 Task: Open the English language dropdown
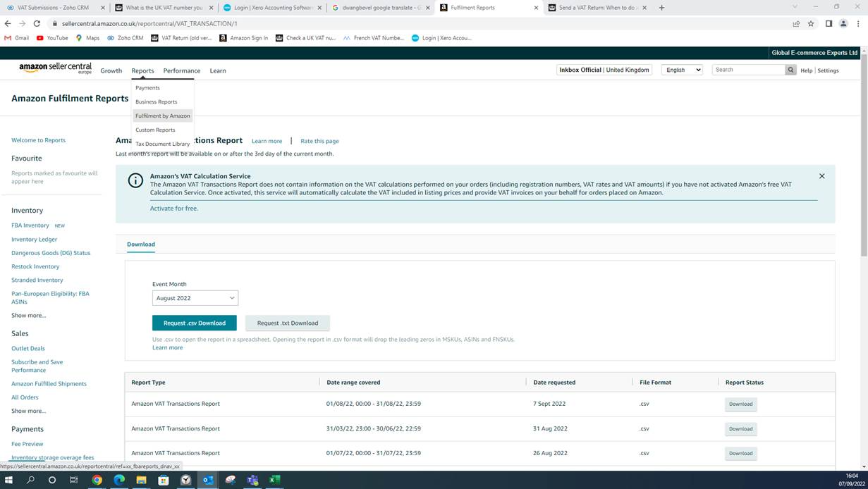pos(682,70)
